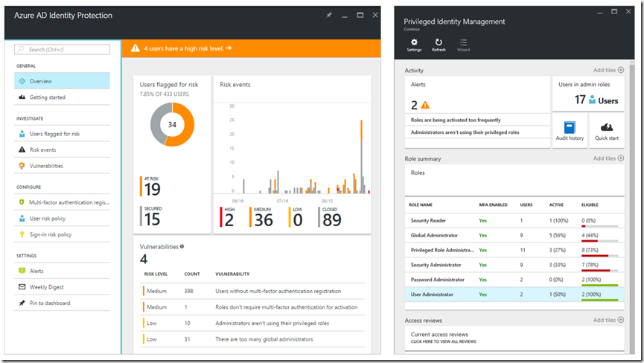This screenshot has width=644, height=363.
Task: Select the Security Reader role row
Action: (514, 221)
